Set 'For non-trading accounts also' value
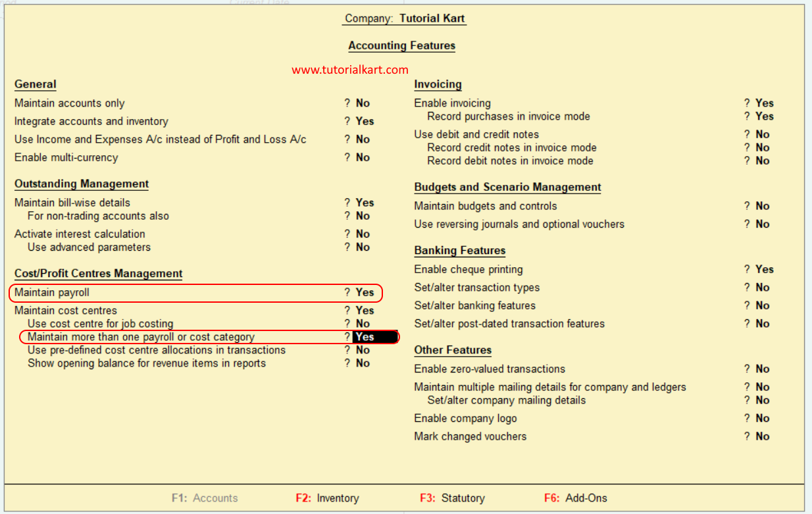The height and width of the screenshot is (514, 812). 363,216
